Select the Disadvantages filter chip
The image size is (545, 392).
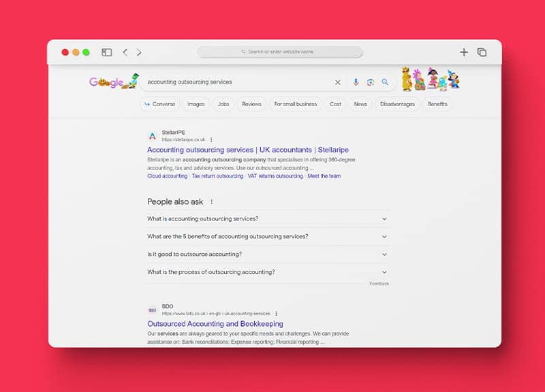[x=397, y=104]
